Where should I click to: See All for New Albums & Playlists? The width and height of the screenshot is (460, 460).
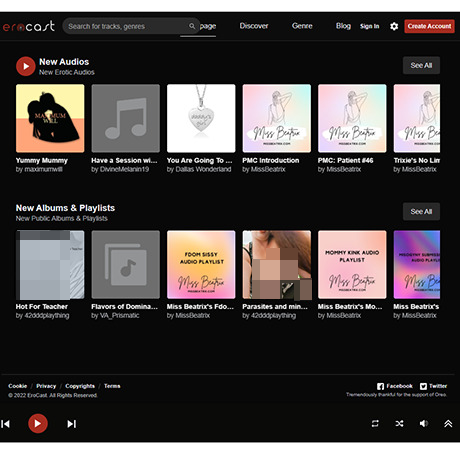click(x=421, y=212)
